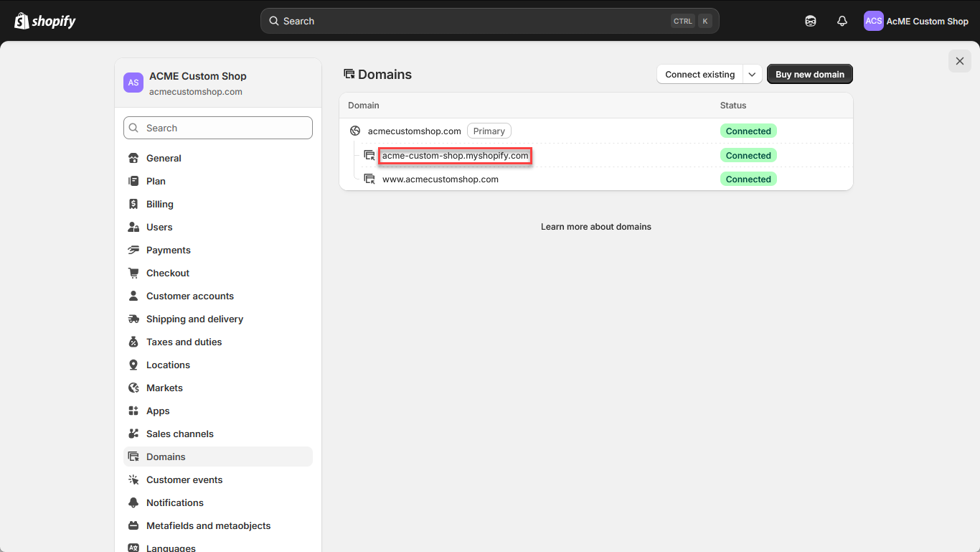Open Plan settings

(x=218, y=181)
